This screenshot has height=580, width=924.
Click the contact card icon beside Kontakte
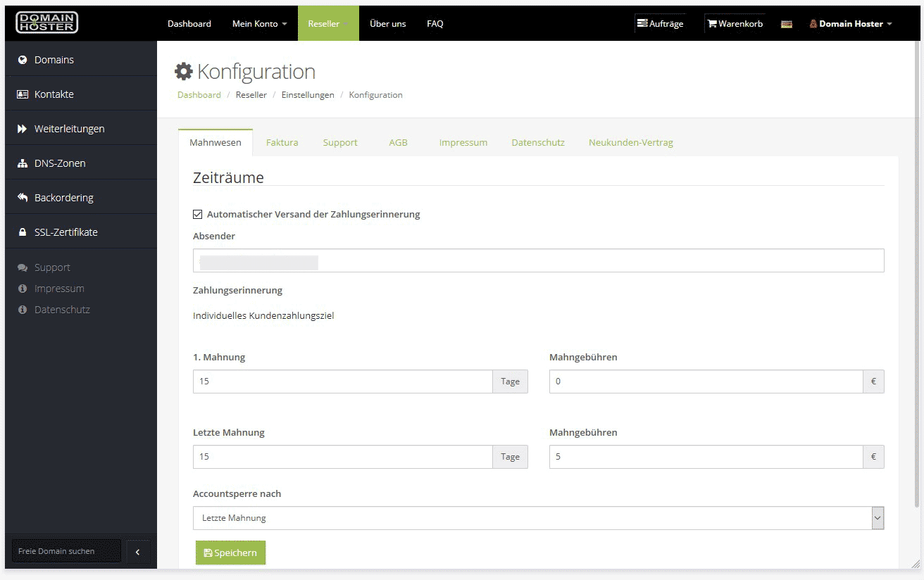[x=23, y=94]
